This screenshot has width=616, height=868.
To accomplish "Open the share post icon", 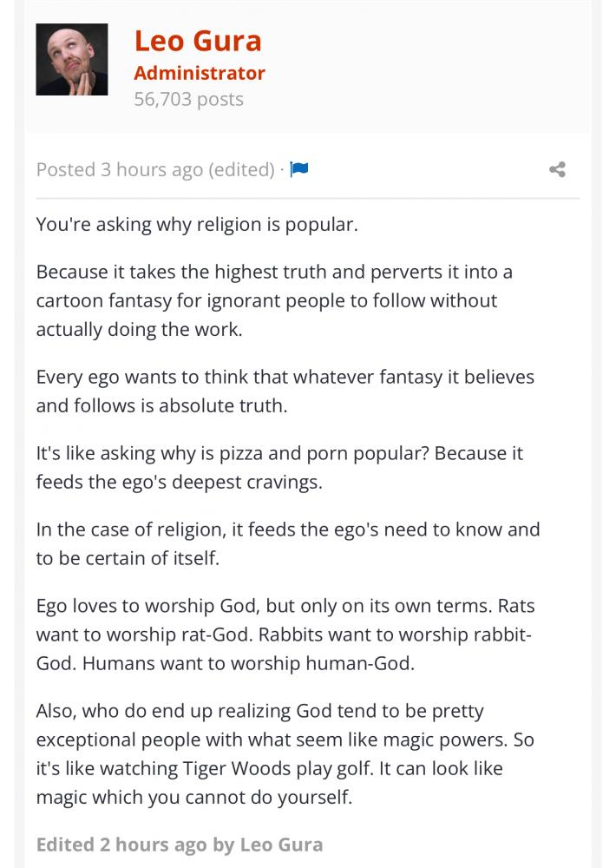I will (557, 169).
